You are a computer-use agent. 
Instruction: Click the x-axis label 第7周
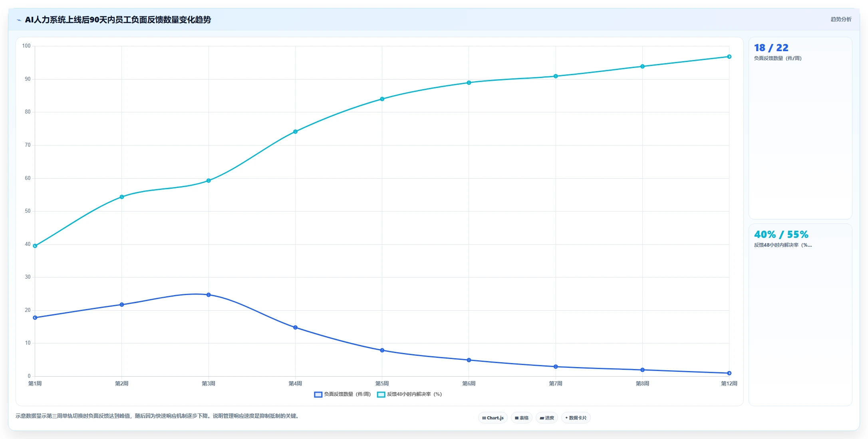coord(556,383)
